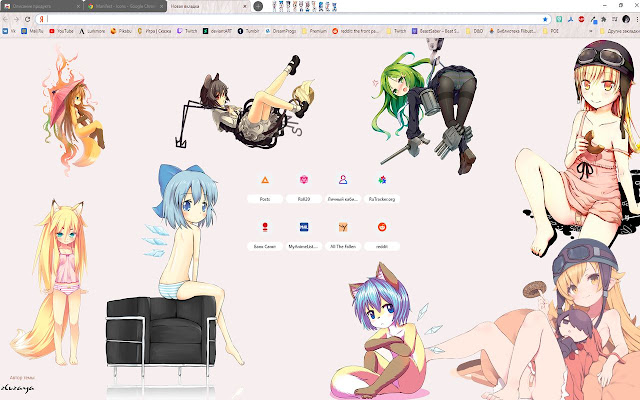Click the RuTracker.org shortcut label
This screenshot has height=400, width=640.
[x=382, y=199]
